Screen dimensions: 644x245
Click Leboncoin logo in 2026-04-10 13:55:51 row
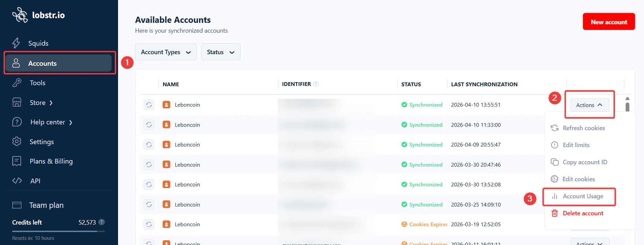[x=166, y=105]
